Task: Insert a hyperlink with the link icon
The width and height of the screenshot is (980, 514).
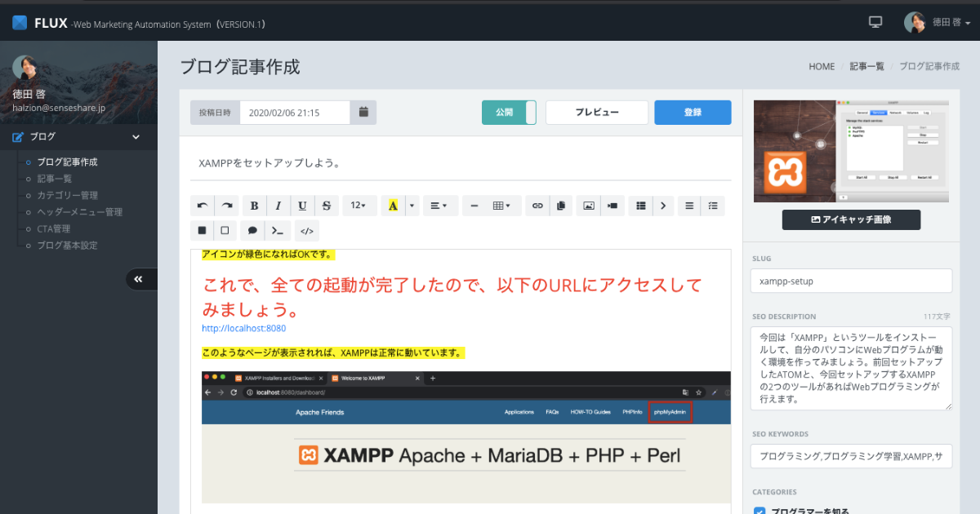Action: coord(537,206)
